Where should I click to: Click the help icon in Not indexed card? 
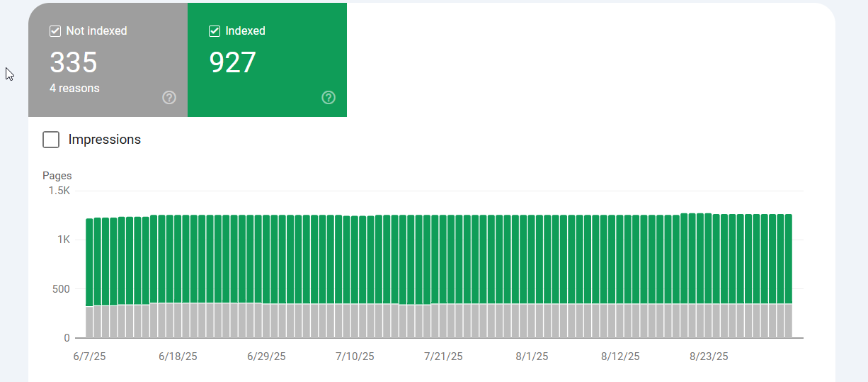pyautogui.click(x=169, y=98)
